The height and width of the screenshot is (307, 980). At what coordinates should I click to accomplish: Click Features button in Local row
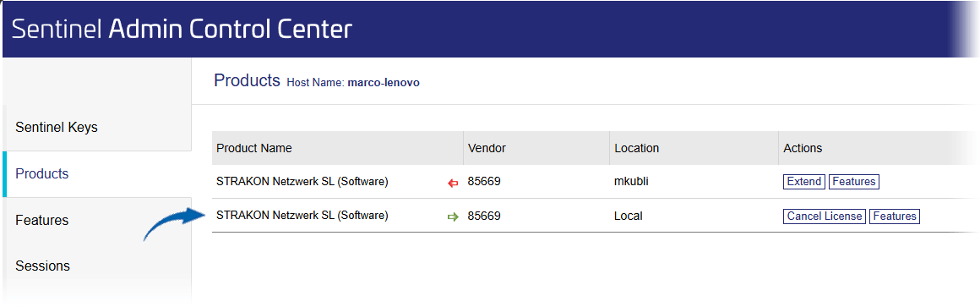895,217
